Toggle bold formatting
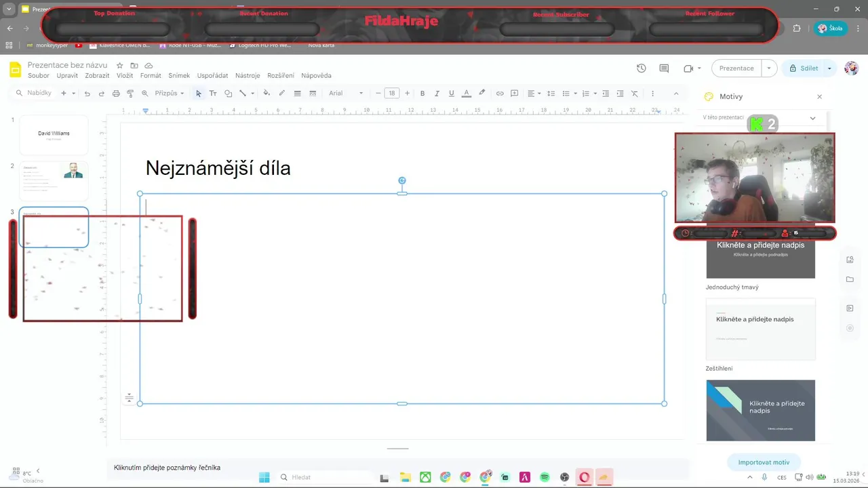868x488 pixels. click(422, 94)
